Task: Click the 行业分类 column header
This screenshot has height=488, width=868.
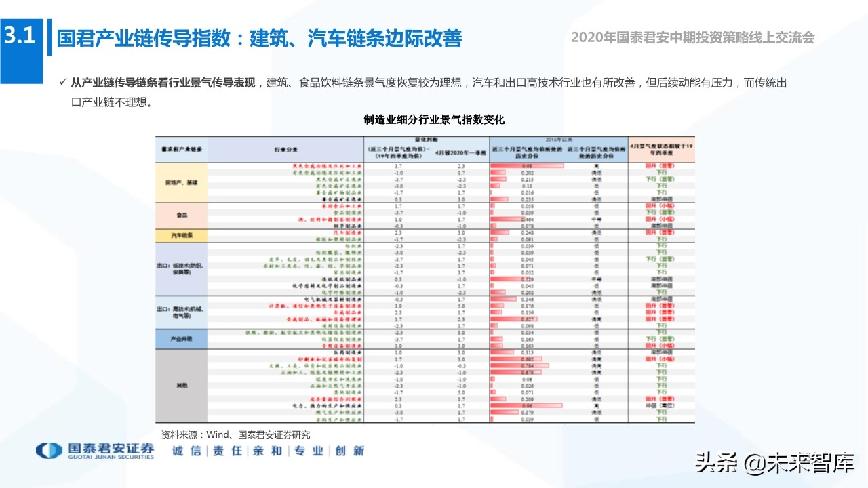Action: [x=285, y=148]
